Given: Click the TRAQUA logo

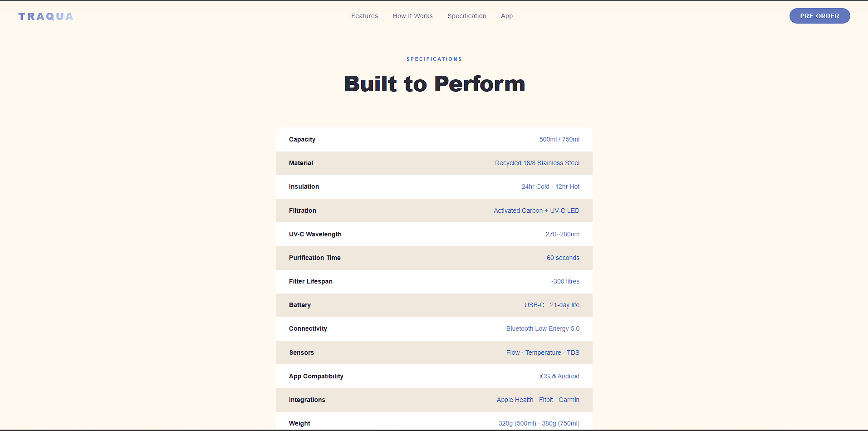Looking at the screenshot, I should click(x=46, y=16).
